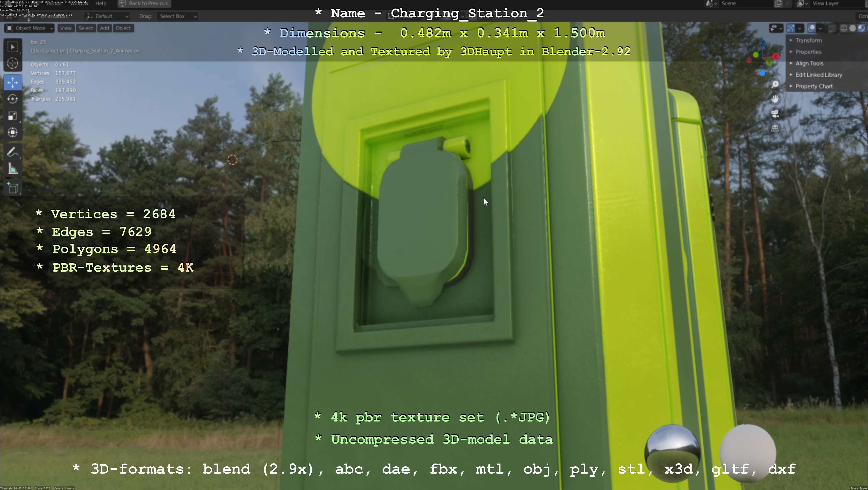Open the Select Box drag dropdown
This screenshot has height=490, width=868.
178,16
